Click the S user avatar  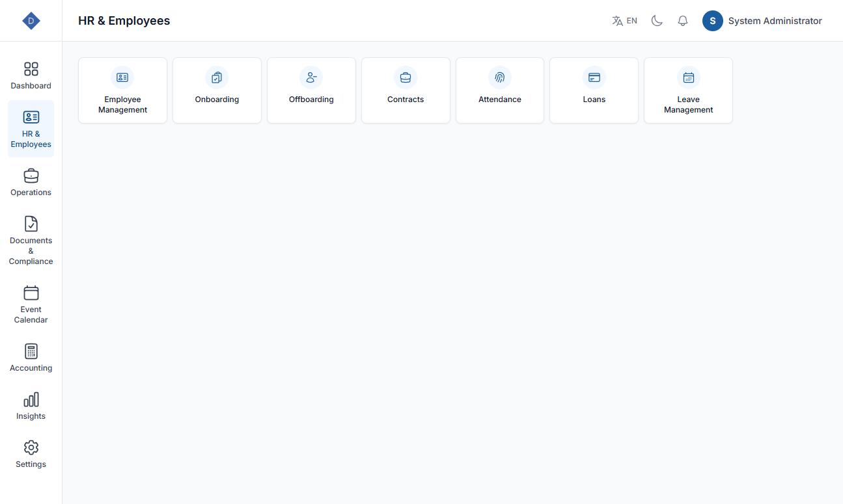[713, 21]
